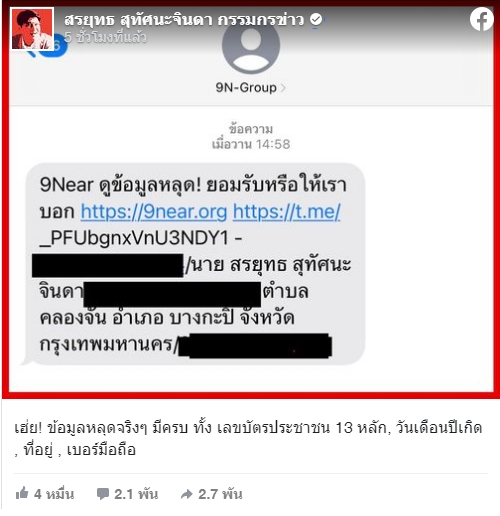Click the thumbs-up like icon
This screenshot has height=516, width=500.
click(22, 493)
